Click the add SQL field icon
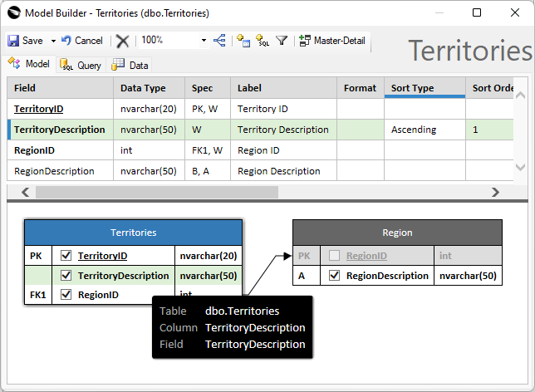 click(x=263, y=41)
